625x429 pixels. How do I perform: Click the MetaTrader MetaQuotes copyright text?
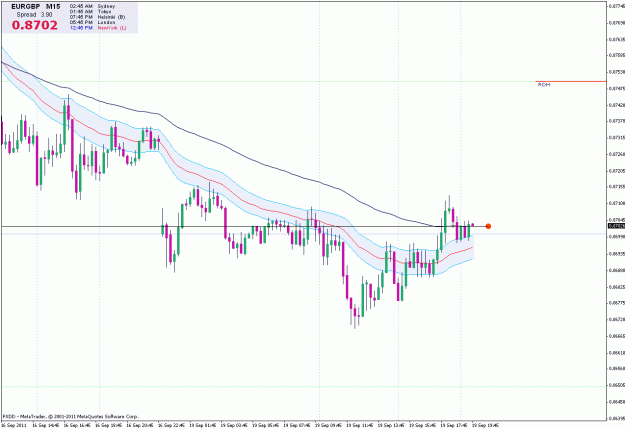[x=71, y=416]
